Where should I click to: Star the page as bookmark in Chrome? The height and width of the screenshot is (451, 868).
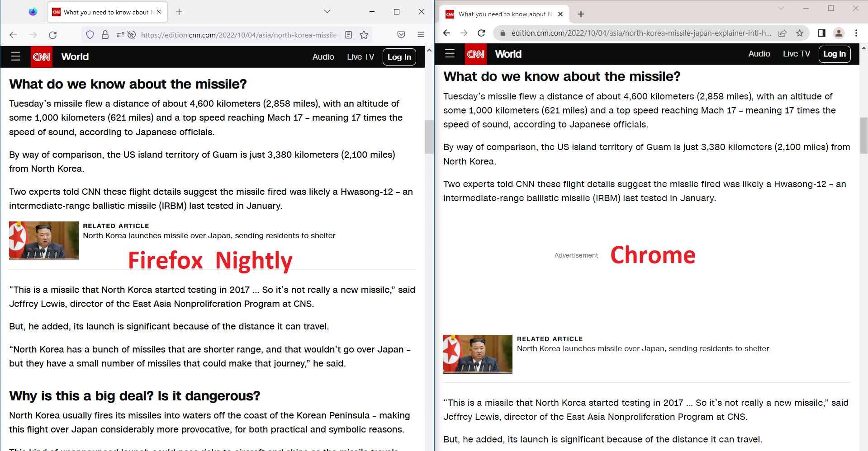pyautogui.click(x=799, y=33)
